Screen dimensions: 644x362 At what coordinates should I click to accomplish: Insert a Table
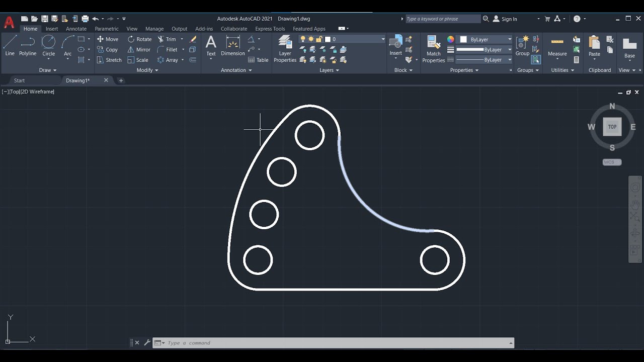(x=258, y=60)
